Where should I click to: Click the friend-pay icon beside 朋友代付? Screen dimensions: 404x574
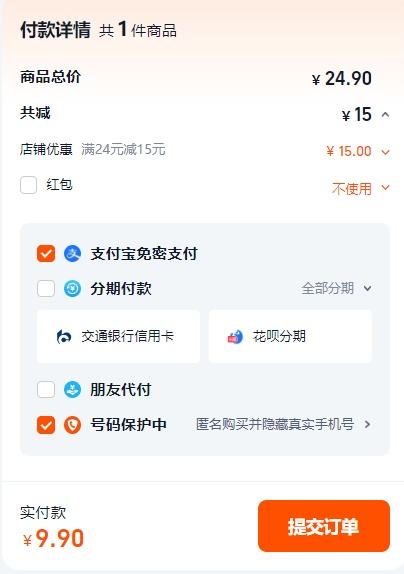click(72, 389)
